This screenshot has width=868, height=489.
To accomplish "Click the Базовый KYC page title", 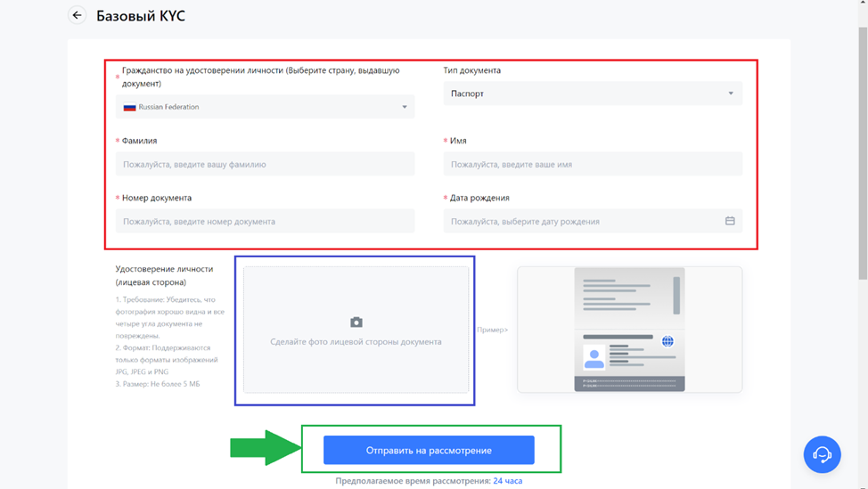I will click(141, 16).
